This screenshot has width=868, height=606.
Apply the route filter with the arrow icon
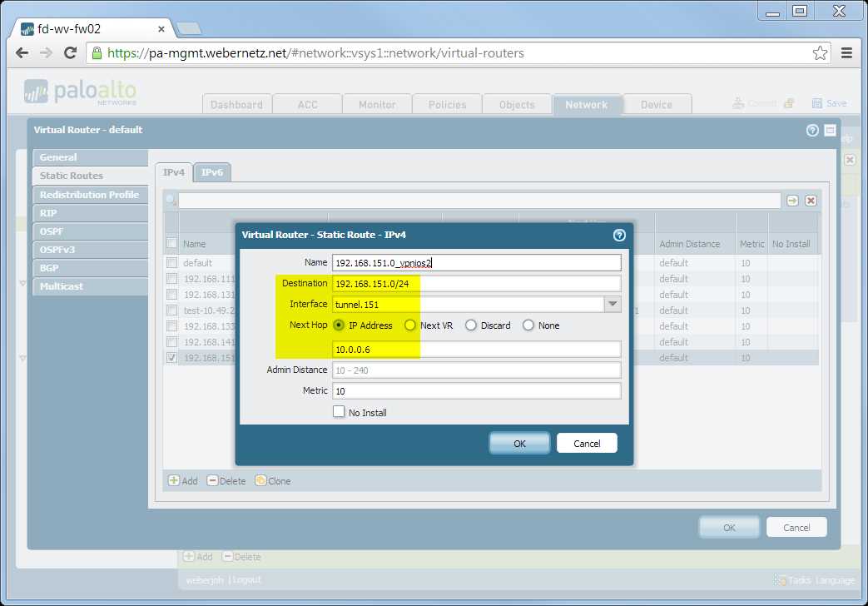coord(791,200)
